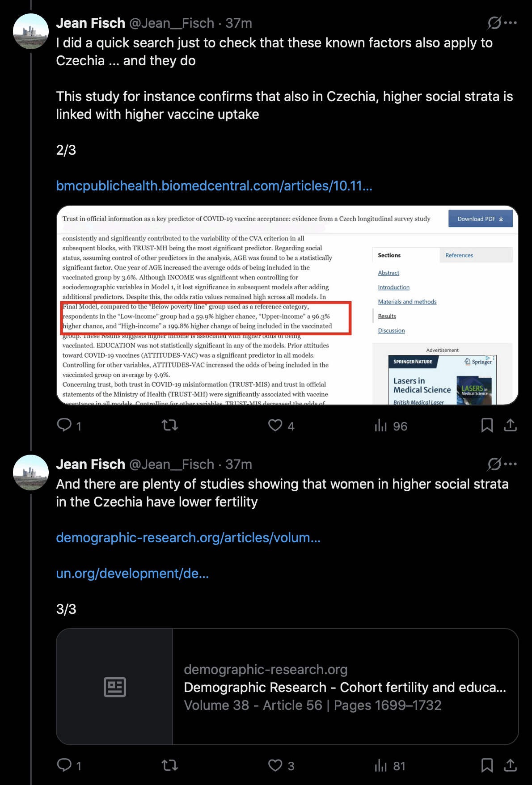Image resolution: width=532 pixels, height=785 pixels.
Task: Open more options menu on second tweet
Action: (511, 464)
